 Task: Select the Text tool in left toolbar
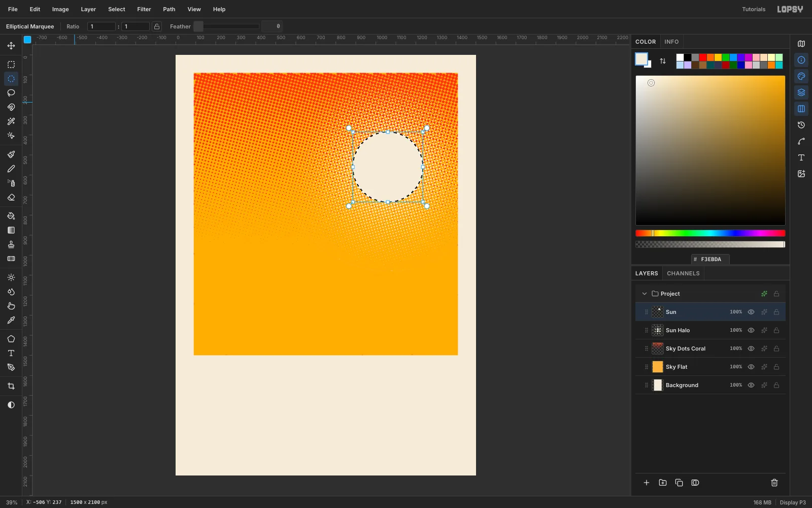[x=11, y=353]
